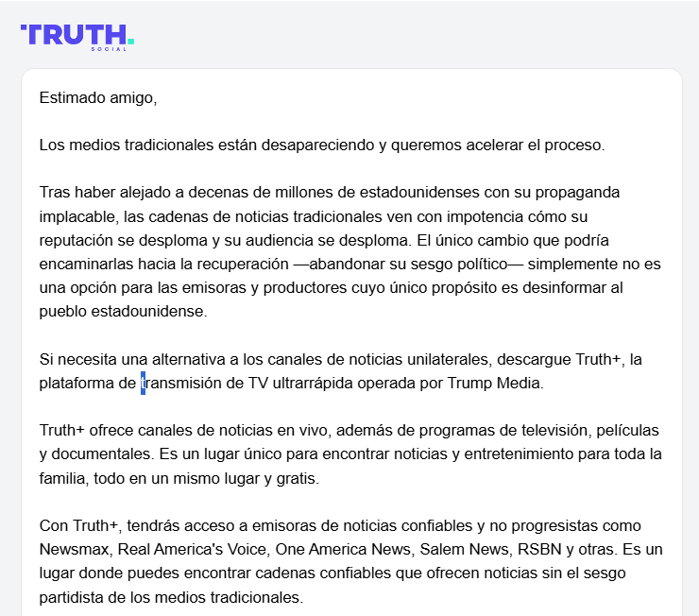Click the line 'partidista de los medios tradicionales.'
The height and width of the screenshot is (616, 699).
tap(171, 597)
